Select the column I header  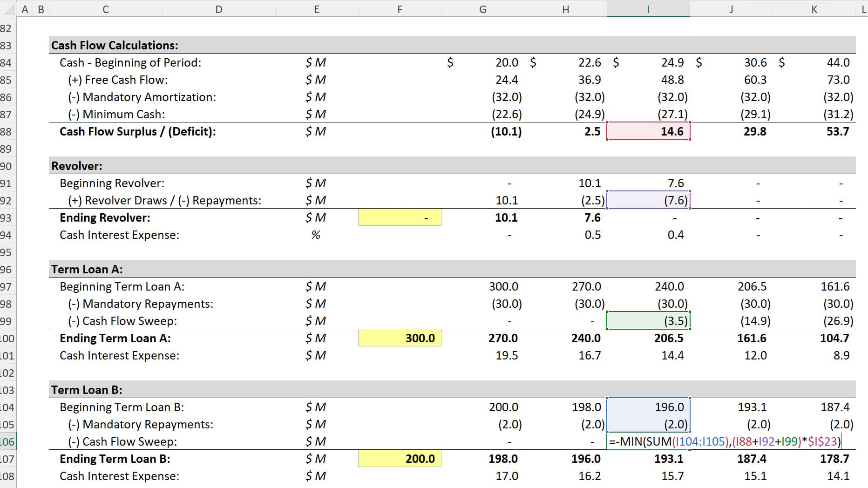tap(648, 8)
